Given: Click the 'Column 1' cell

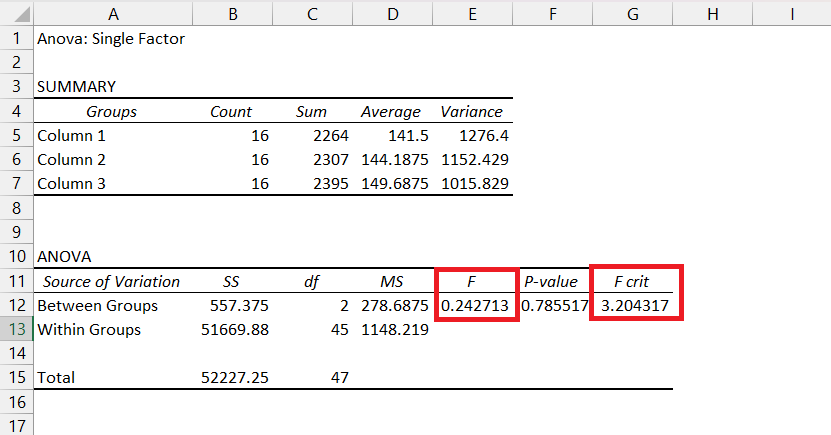Looking at the screenshot, I should click(71, 136).
